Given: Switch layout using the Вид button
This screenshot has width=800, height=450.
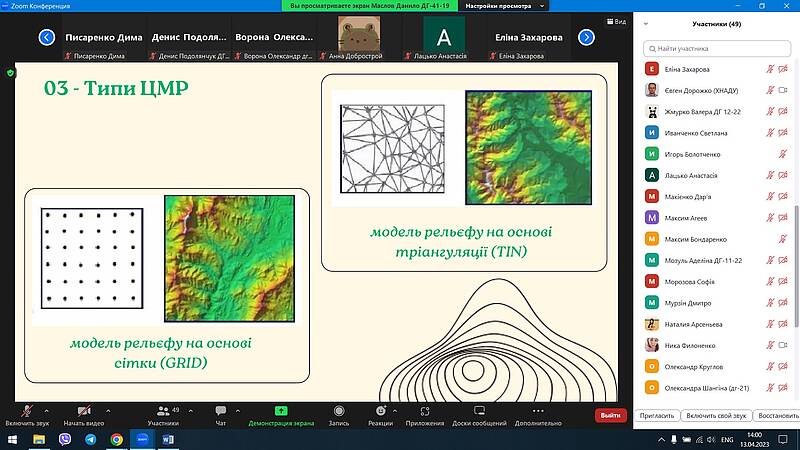Looking at the screenshot, I should point(615,21).
